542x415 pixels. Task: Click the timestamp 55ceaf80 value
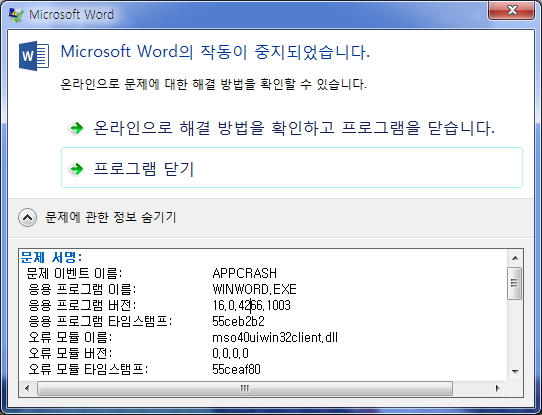point(236,369)
